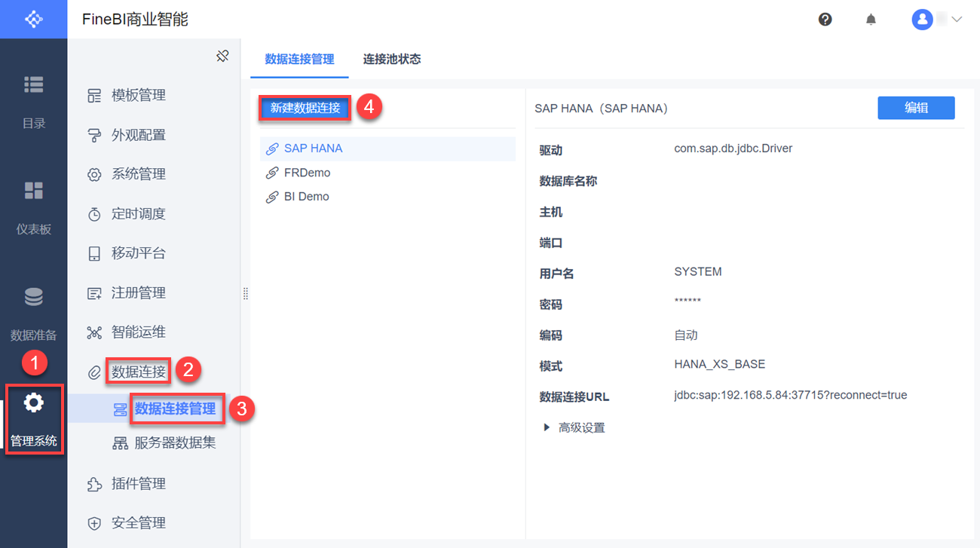Click the masked password value
This screenshot has height=548, width=980.
pyautogui.click(x=688, y=302)
